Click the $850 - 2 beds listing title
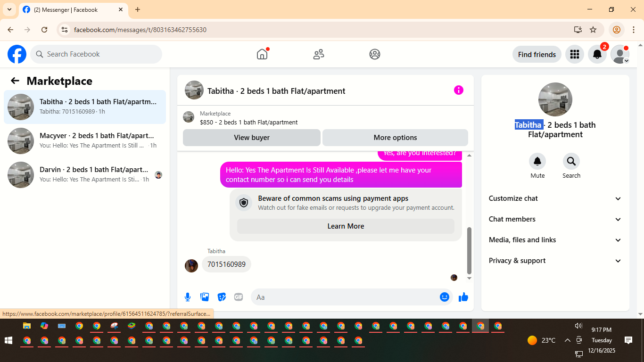This screenshot has height=362, width=644. point(249,122)
